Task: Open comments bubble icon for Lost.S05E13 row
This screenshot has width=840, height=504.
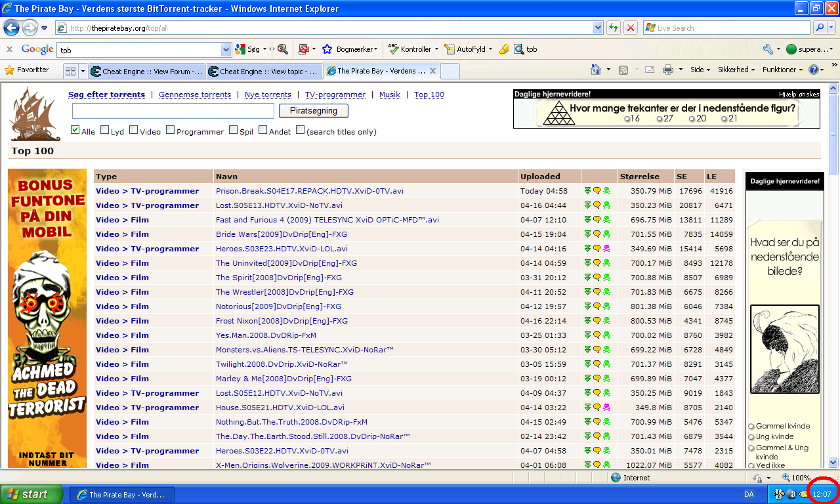Action: (597, 205)
